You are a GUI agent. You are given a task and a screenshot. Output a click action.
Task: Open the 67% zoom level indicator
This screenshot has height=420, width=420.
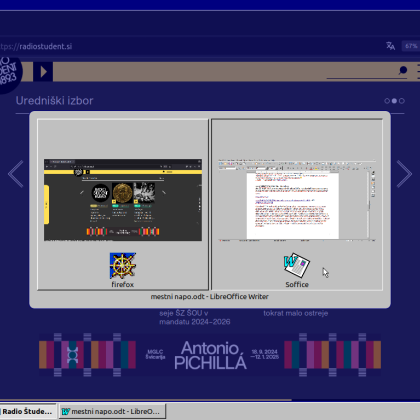411,46
